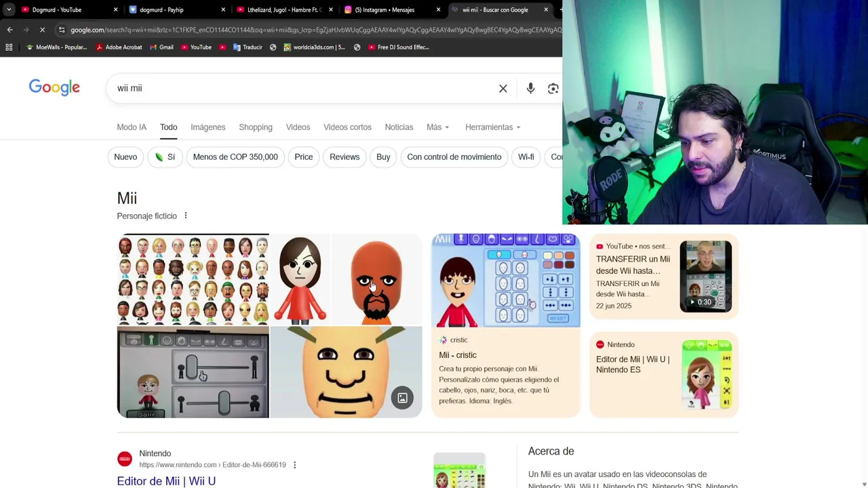Select the Noticias results tab
868x488 pixels.
(x=399, y=127)
